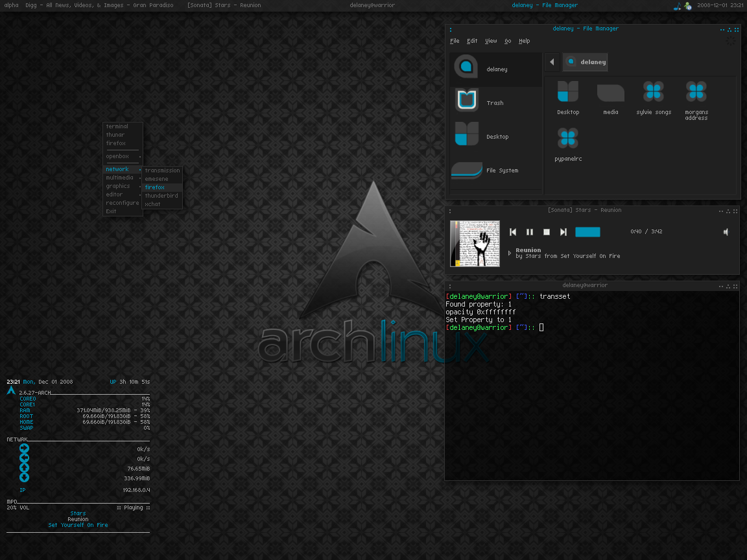
Task: Launch transmission from network submenu
Action: (x=163, y=170)
